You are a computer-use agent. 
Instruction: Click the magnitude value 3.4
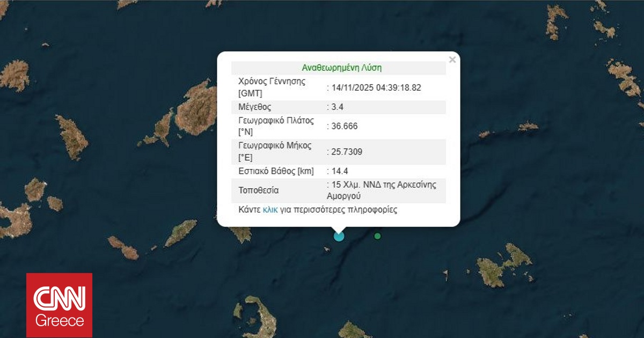click(x=336, y=107)
